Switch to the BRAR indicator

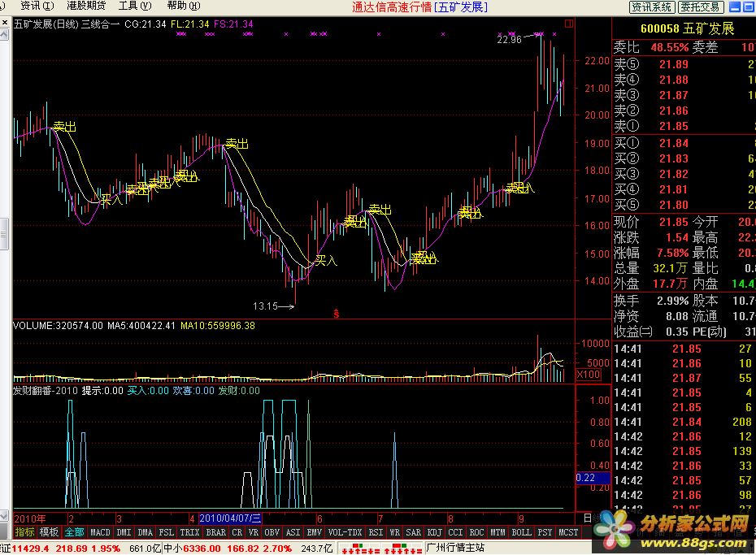[x=215, y=532]
